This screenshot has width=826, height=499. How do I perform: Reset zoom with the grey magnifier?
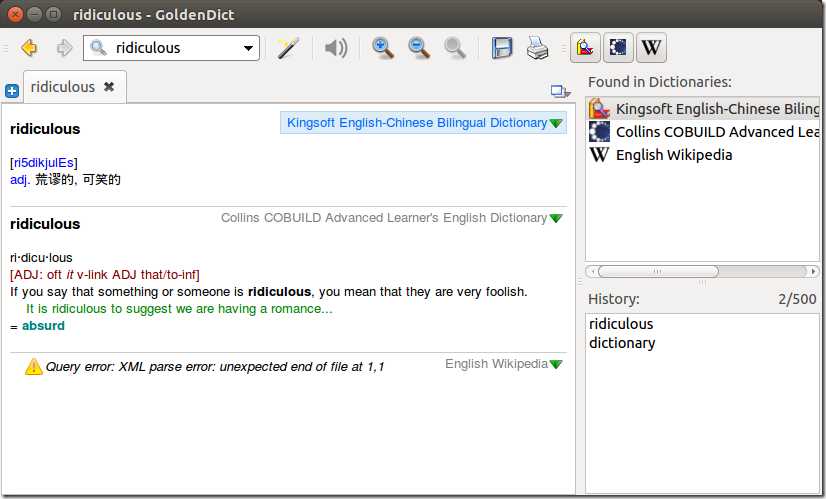455,48
